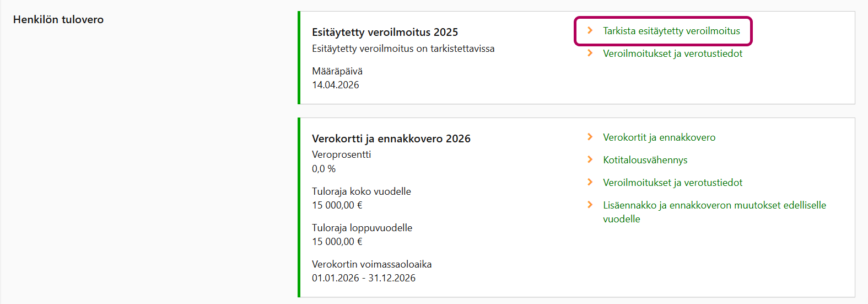Open Veroilmoitukset ja verotustiedot in the Verokortti 2026 card

[672, 183]
